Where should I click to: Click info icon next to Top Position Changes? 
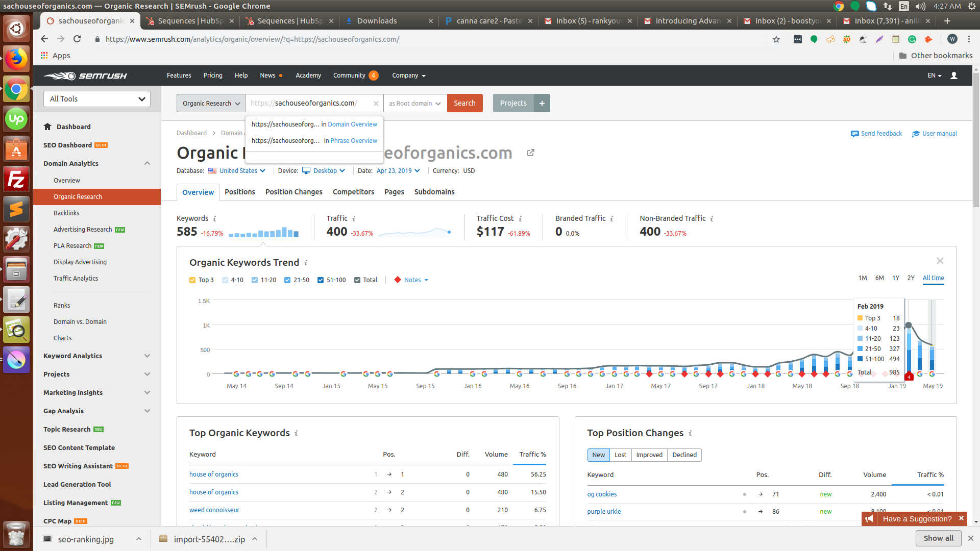point(690,433)
